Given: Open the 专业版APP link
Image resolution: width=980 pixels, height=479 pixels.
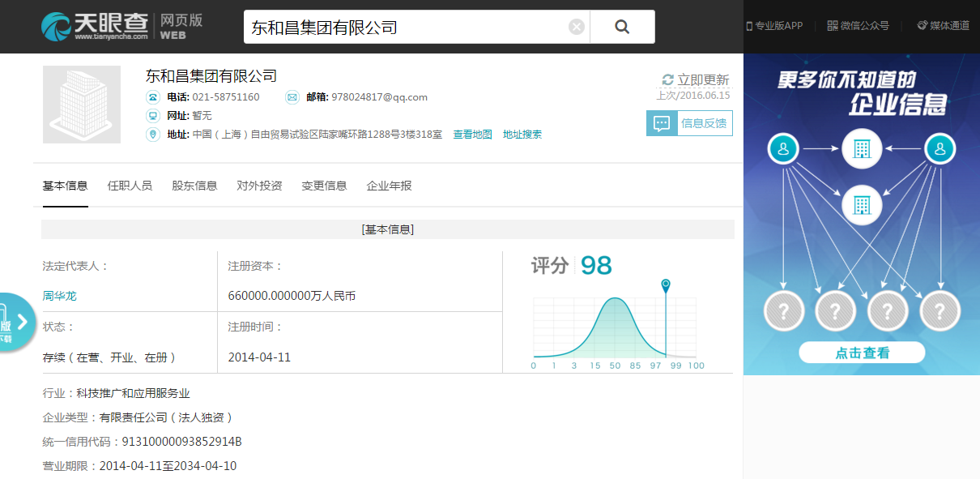Looking at the screenshot, I should coord(774,26).
